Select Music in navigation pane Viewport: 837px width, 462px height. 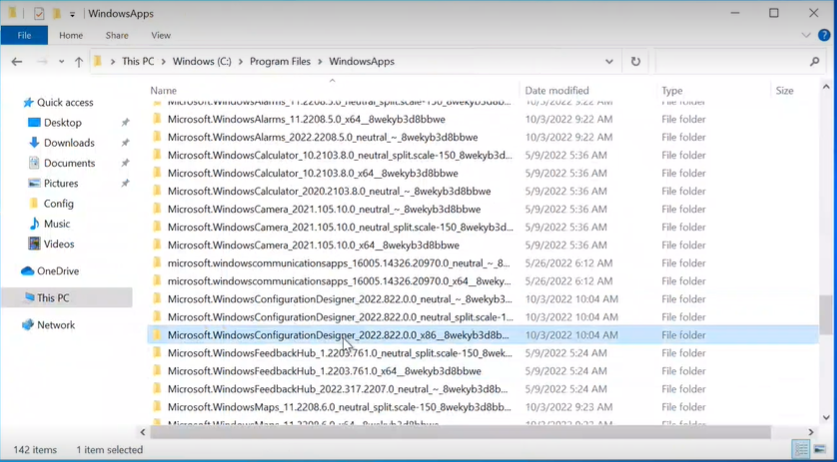click(57, 224)
